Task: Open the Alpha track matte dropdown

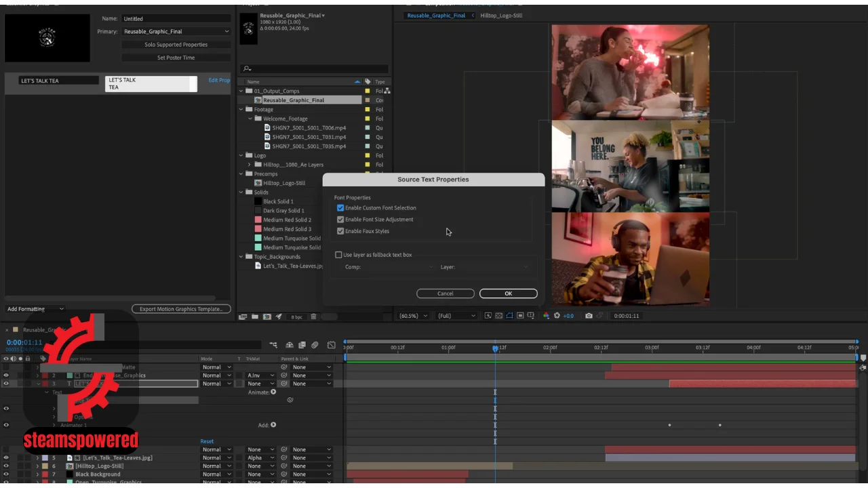Action: coord(260,457)
